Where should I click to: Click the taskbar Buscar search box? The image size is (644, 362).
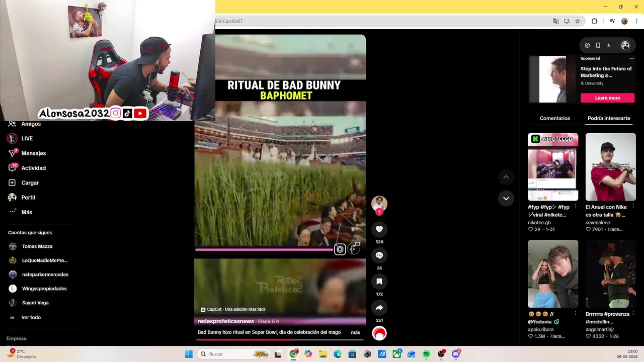pos(234,354)
